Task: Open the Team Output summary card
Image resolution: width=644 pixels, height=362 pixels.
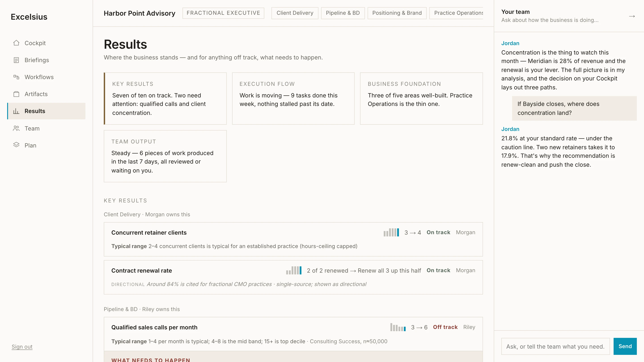Action: point(165,156)
